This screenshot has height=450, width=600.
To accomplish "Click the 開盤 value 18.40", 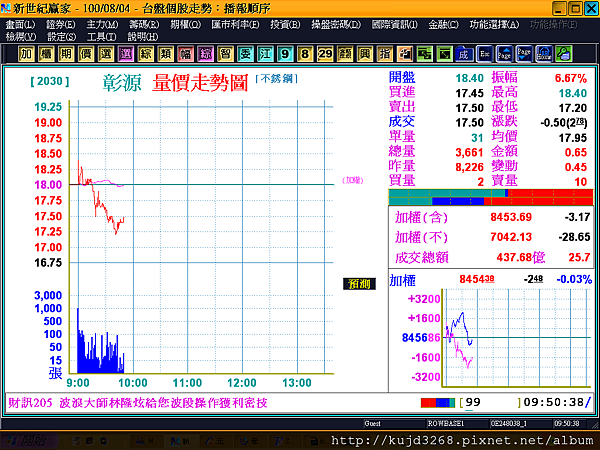I will pos(470,78).
